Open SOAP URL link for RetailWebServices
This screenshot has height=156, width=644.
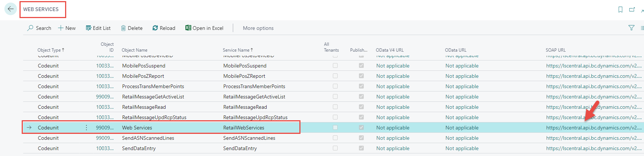tap(593, 128)
